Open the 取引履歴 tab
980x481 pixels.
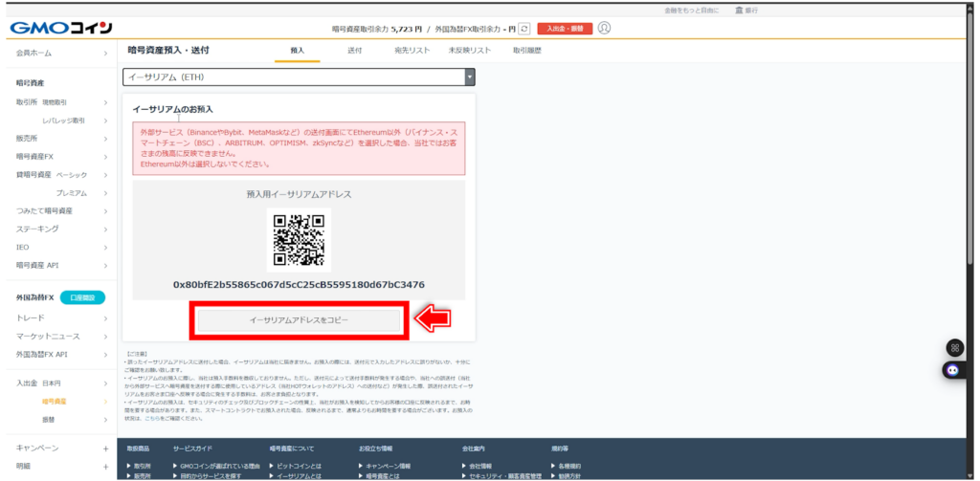tap(527, 50)
